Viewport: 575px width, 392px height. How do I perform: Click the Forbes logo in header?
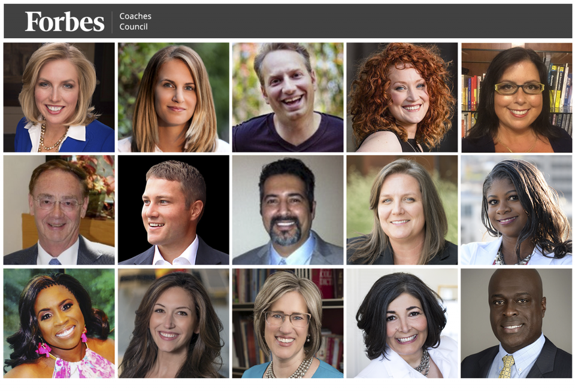coord(65,22)
